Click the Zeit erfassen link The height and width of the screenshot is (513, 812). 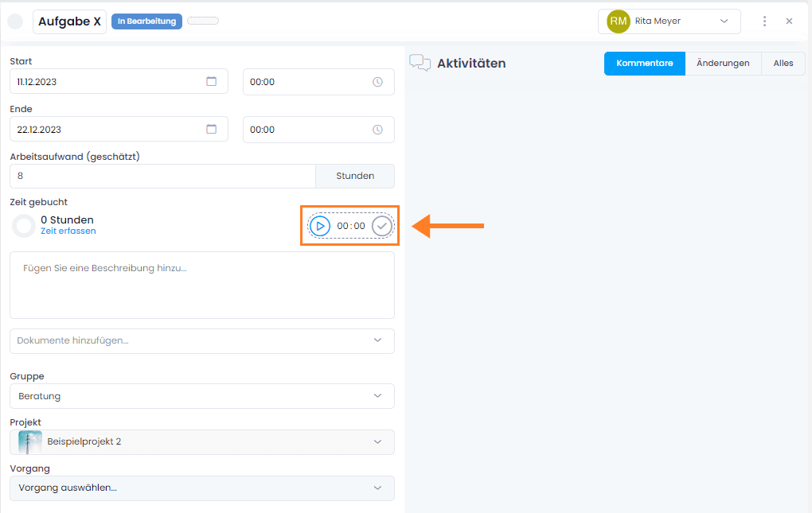pos(68,231)
